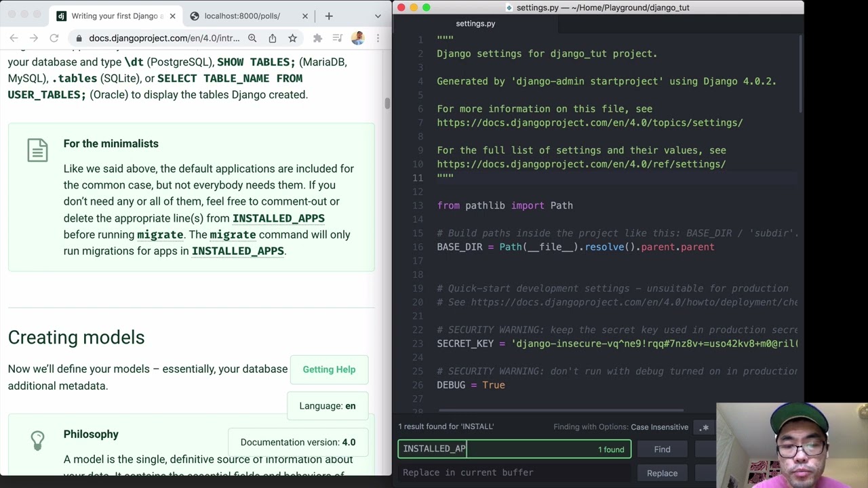Expand Chrome tab search chevron
The width and height of the screenshot is (868, 488).
pos(378,16)
